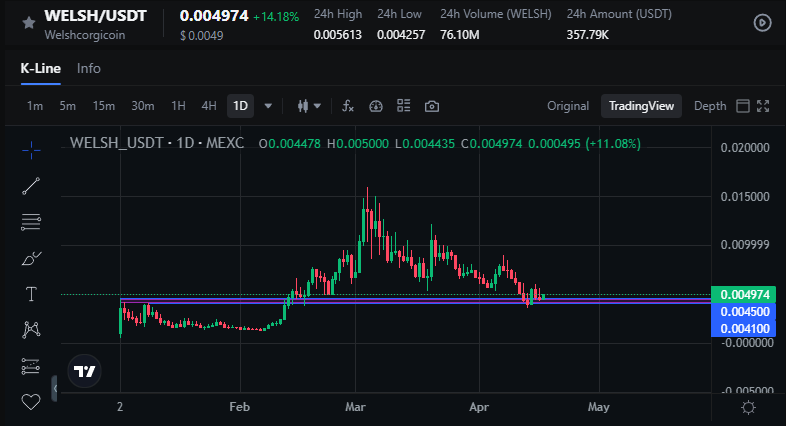Image resolution: width=786 pixels, height=426 pixels.
Task: Switch to the Info tab
Action: pyautogui.click(x=89, y=68)
